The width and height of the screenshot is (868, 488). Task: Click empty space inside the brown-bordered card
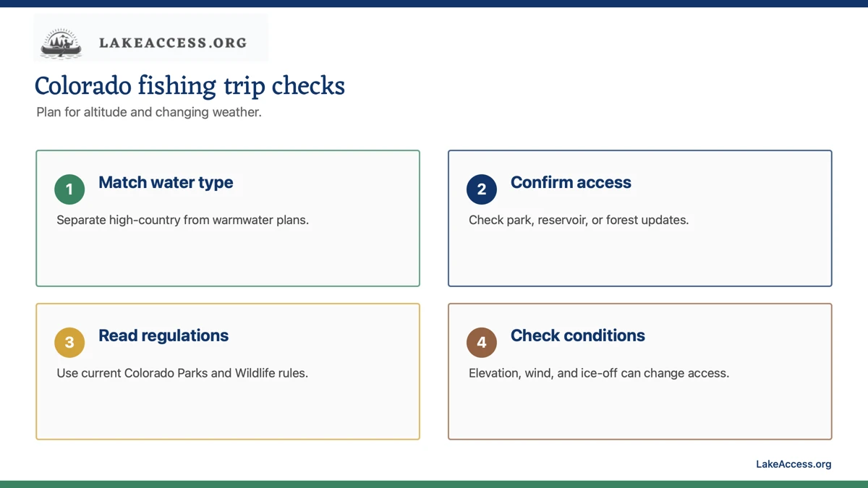coord(640,412)
